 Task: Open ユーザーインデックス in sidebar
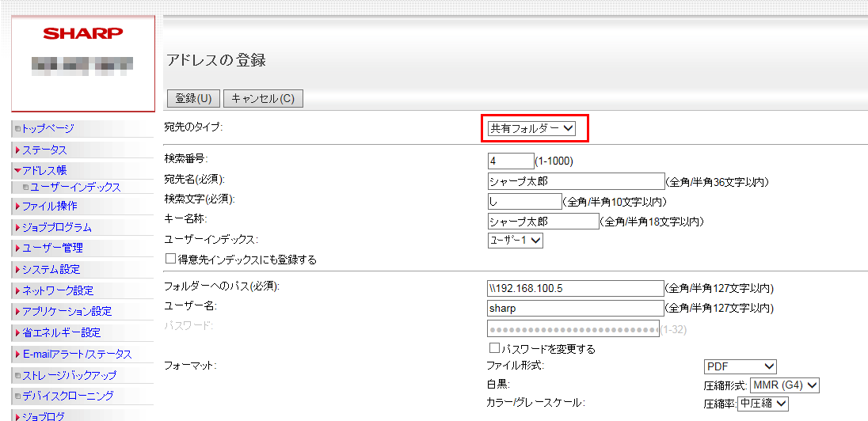(x=75, y=188)
